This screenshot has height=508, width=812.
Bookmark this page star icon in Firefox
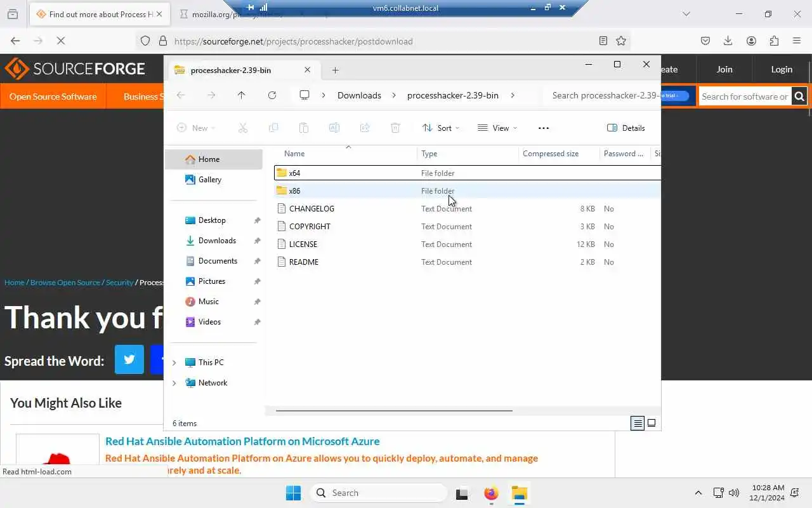(621, 41)
